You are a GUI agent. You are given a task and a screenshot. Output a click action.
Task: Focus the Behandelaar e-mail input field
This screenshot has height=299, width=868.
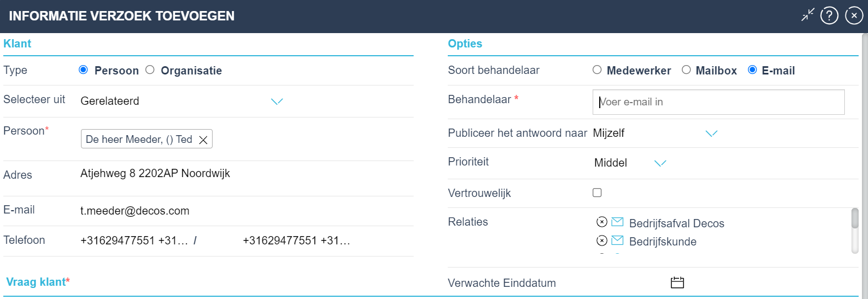718,102
